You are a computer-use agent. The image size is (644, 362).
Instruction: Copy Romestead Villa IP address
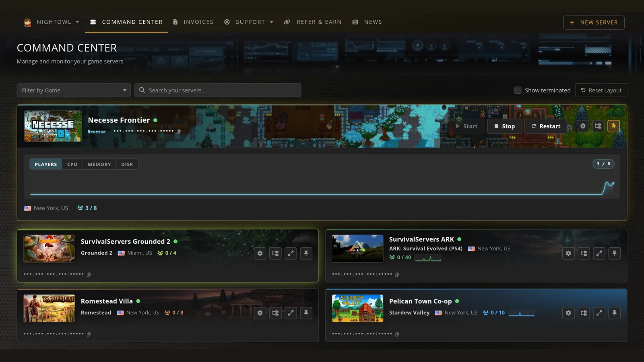pyautogui.click(x=89, y=334)
